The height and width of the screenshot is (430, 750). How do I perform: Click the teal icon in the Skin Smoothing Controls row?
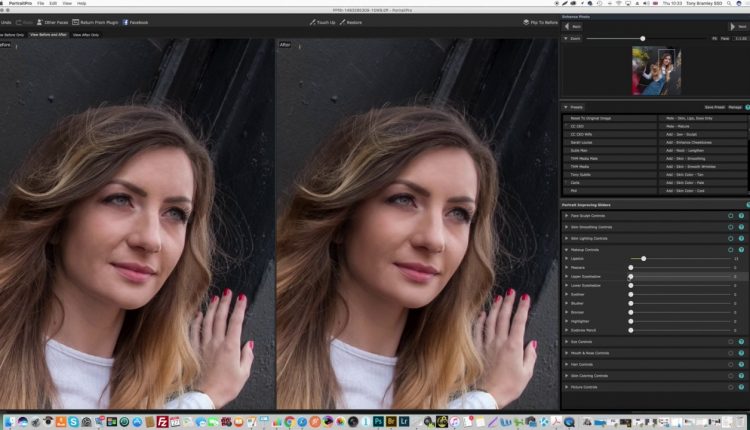coord(741,227)
